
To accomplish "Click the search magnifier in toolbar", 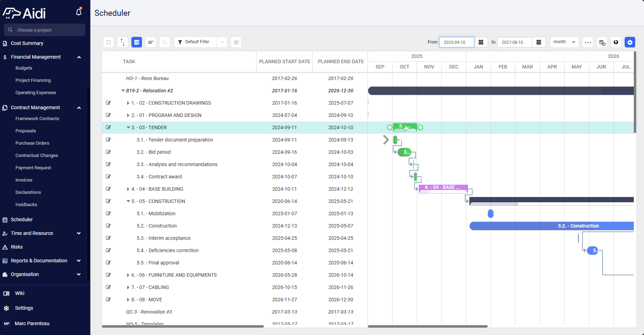I will [x=165, y=42].
